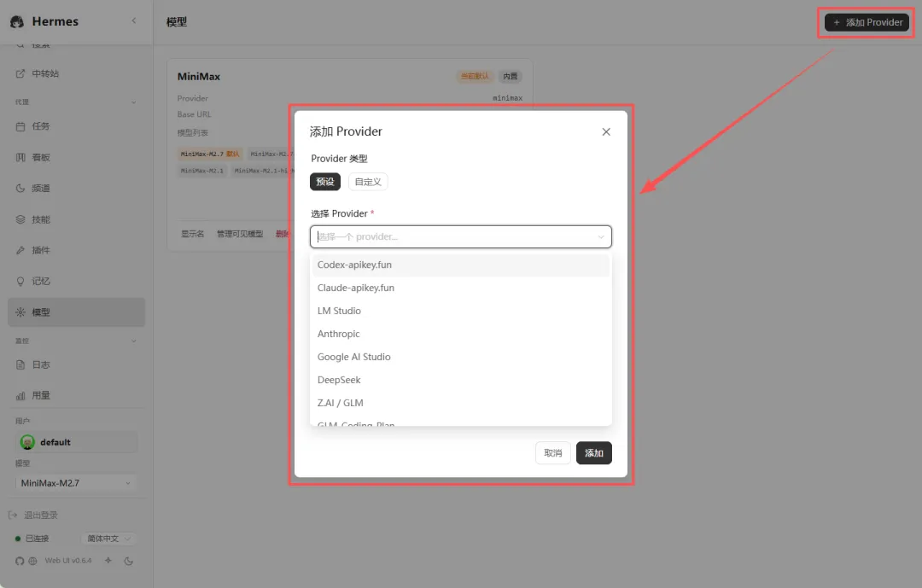Click the 取消 button in the dialog

[x=552, y=453]
